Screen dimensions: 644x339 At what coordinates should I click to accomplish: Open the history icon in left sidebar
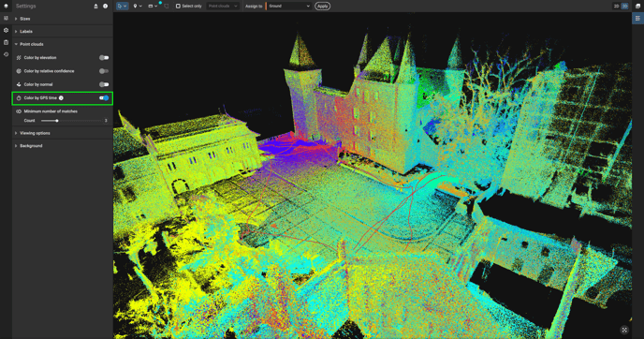[6, 54]
